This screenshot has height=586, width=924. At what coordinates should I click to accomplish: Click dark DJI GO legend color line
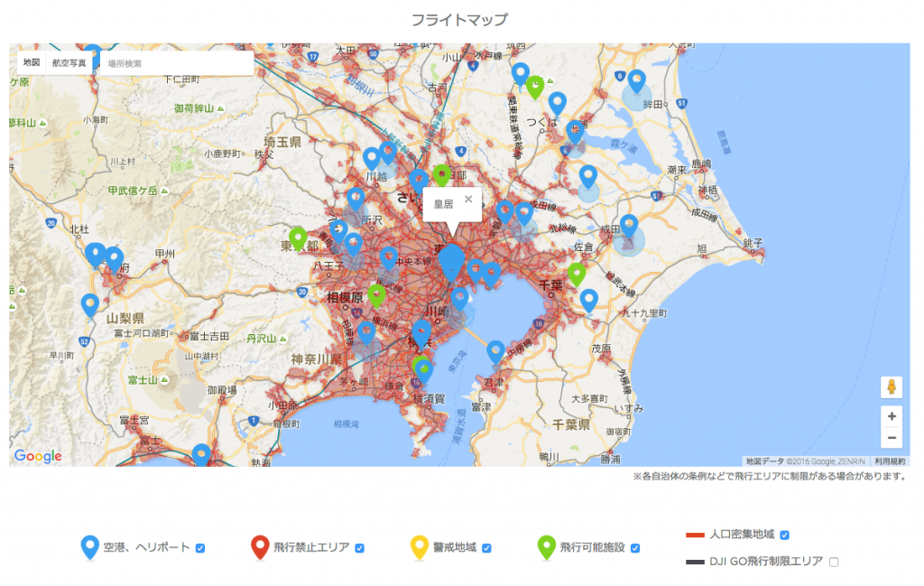pyautogui.click(x=696, y=562)
